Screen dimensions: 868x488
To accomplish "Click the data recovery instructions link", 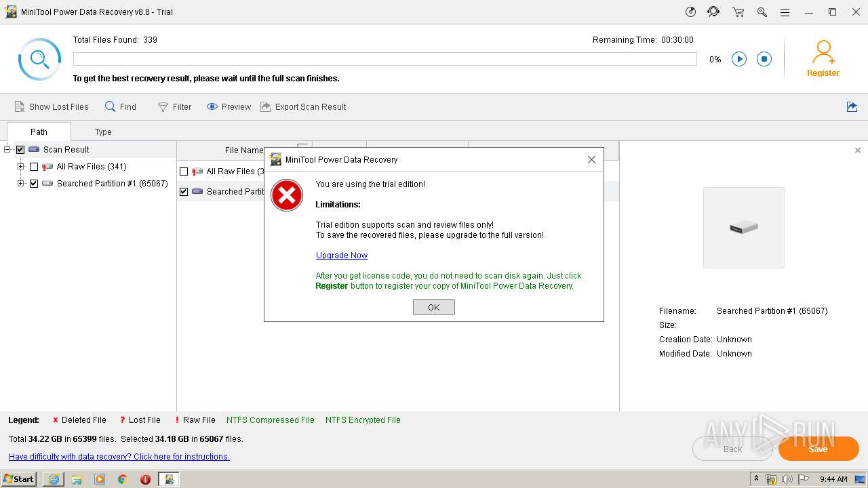I will coord(119,457).
